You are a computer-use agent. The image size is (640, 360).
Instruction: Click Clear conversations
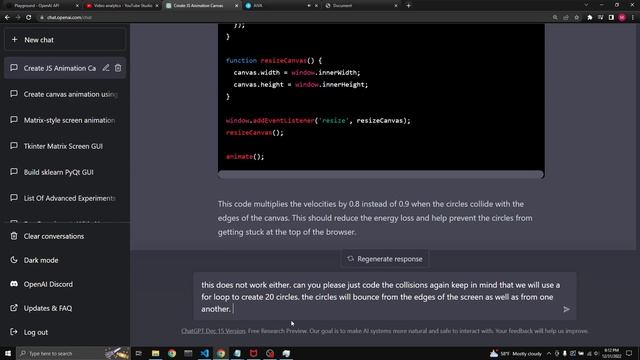tap(64, 236)
